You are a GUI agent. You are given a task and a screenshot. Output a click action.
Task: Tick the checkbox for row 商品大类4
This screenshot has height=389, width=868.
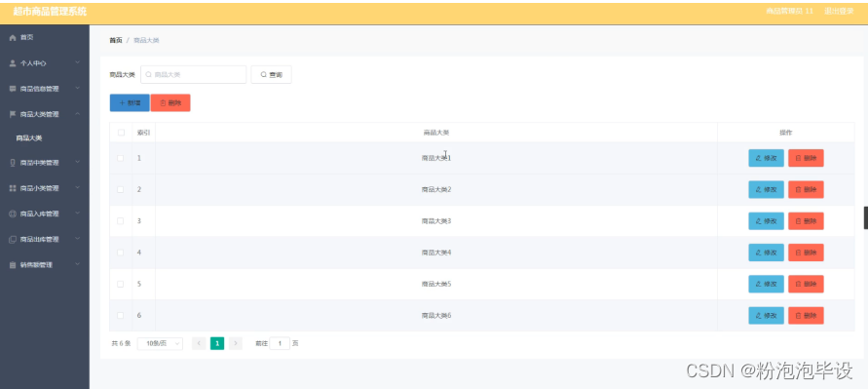point(121,253)
